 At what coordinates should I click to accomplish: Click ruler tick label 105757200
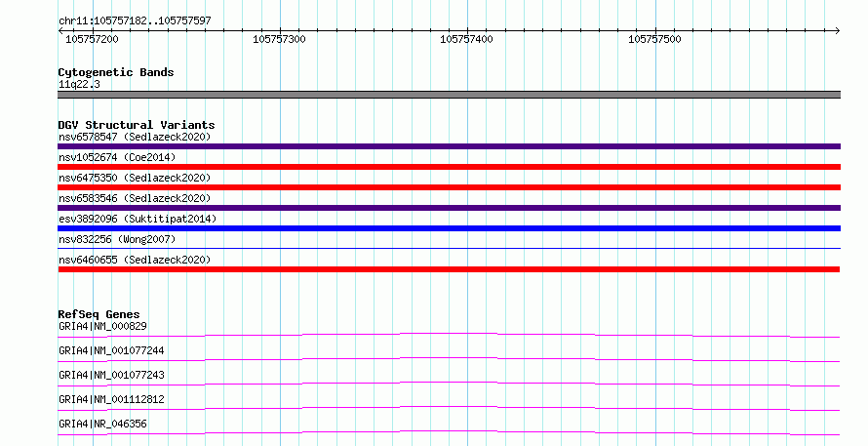click(92, 39)
